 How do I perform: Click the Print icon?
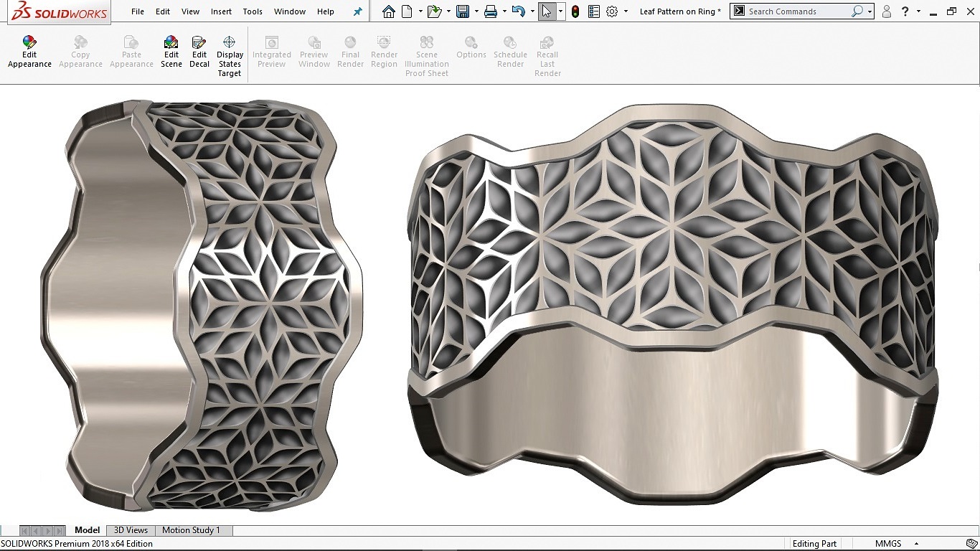tap(491, 11)
